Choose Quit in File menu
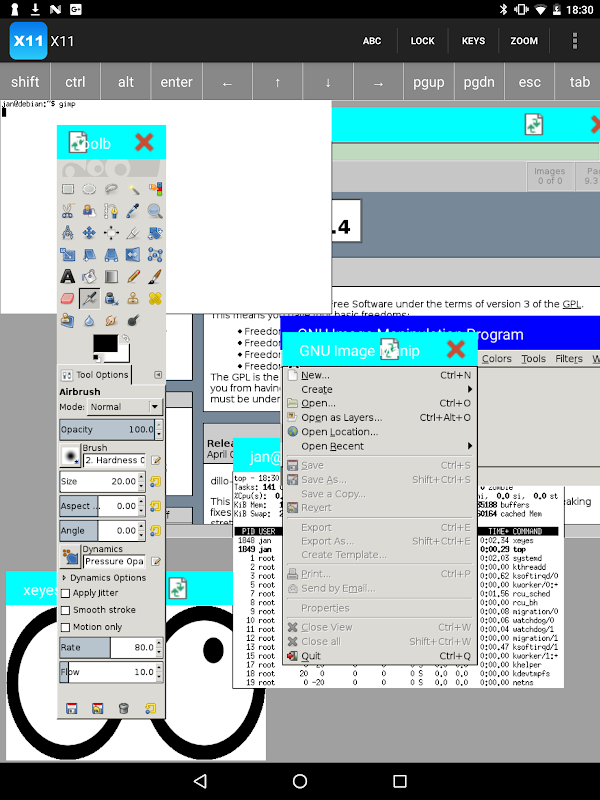 pos(379,656)
